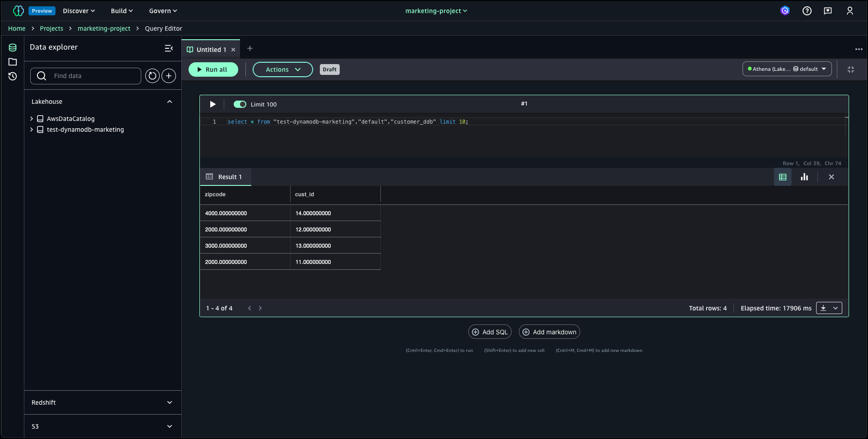The image size is (868, 439).
Task: Go to next results page
Action: [260, 308]
